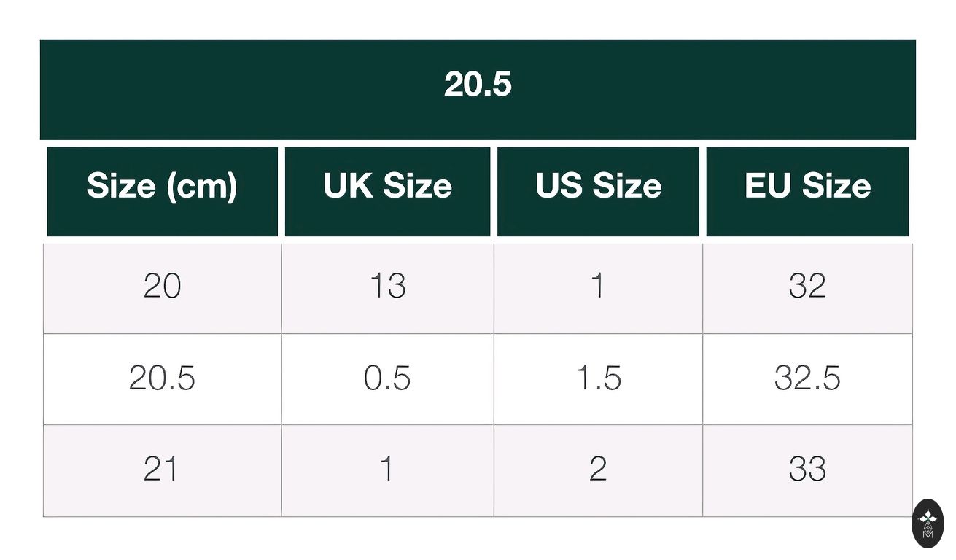The width and height of the screenshot is (956, 560).
Task: Click UK Size cell showing 1
Action: 387,470
